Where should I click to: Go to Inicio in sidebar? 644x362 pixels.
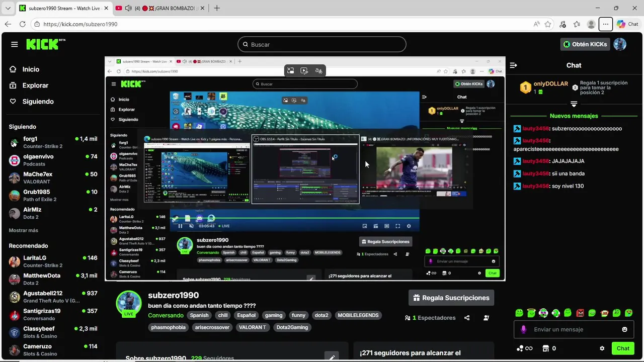31,69
